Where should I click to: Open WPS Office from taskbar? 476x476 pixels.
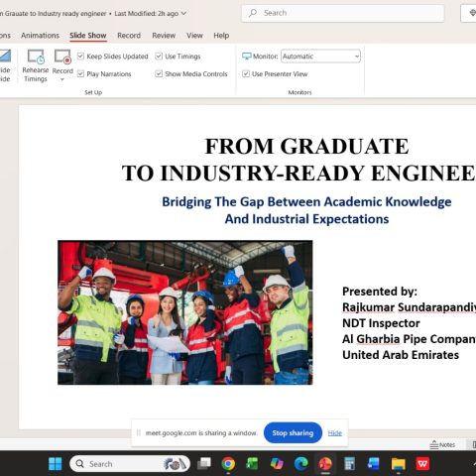[422, 464]
